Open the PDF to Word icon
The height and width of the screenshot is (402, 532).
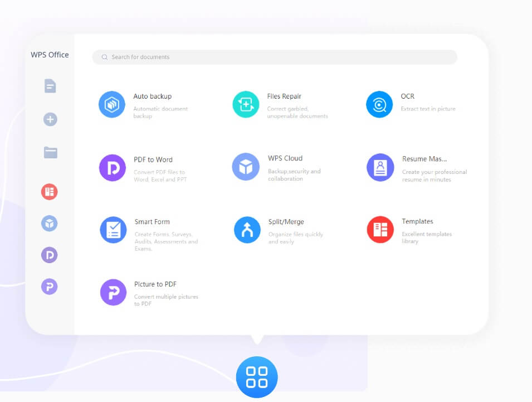pos(113,168)
